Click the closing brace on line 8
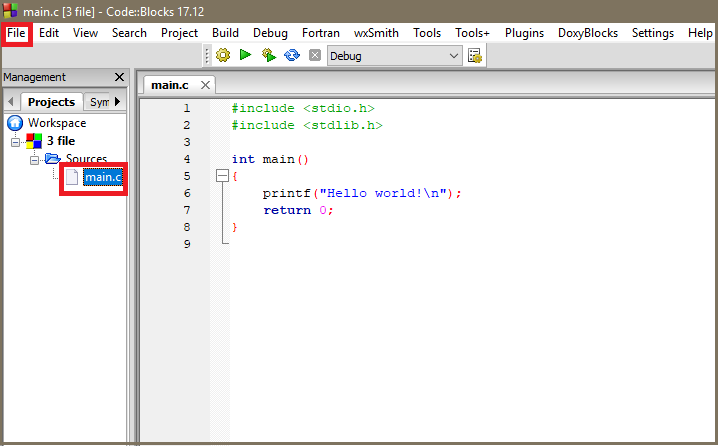The width and height of the screenshot is (718, 446). point(234,227)
